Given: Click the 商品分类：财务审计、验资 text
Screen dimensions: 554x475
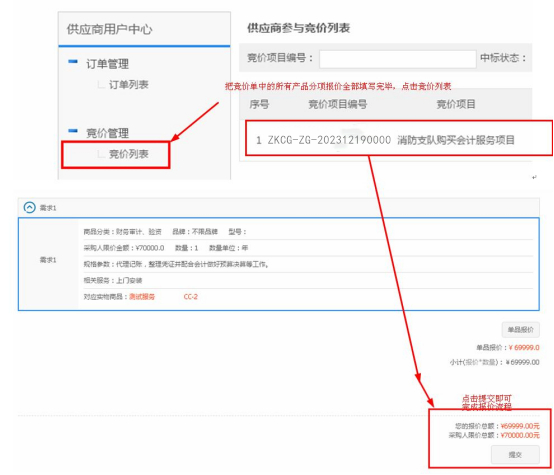Looking at the screenshot, I should [x=123, y=232].
